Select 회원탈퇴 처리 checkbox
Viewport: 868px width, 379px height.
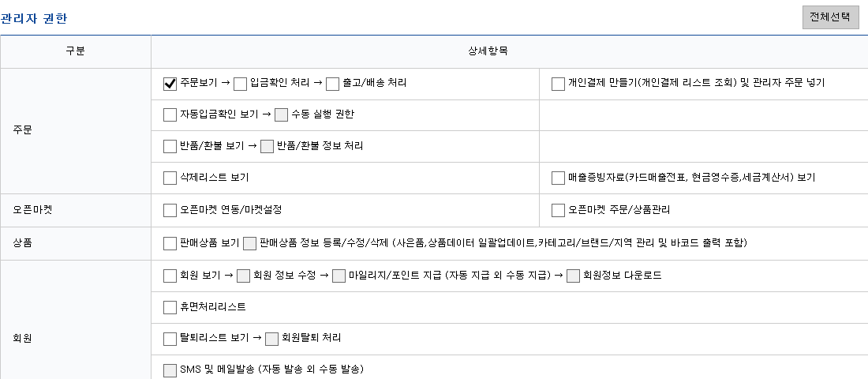(x=272, y=339)
